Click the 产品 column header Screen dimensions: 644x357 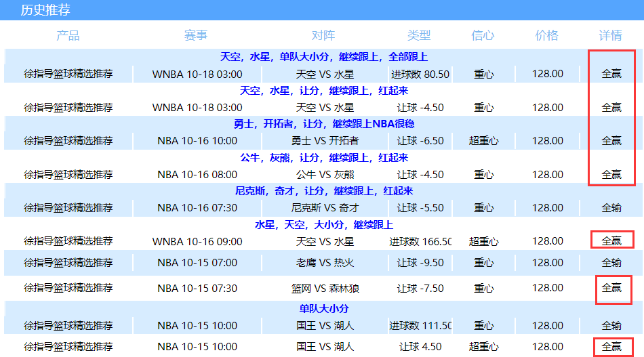click(x=68, y=36)
